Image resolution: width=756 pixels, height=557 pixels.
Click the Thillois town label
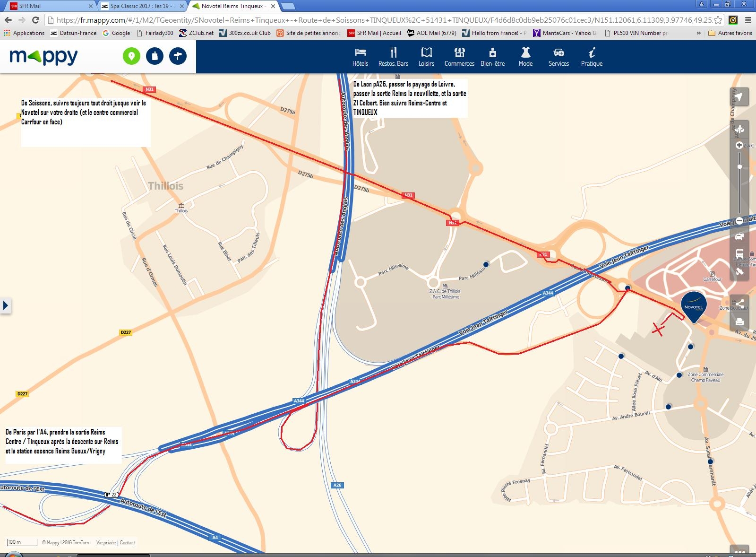point(165,186)
